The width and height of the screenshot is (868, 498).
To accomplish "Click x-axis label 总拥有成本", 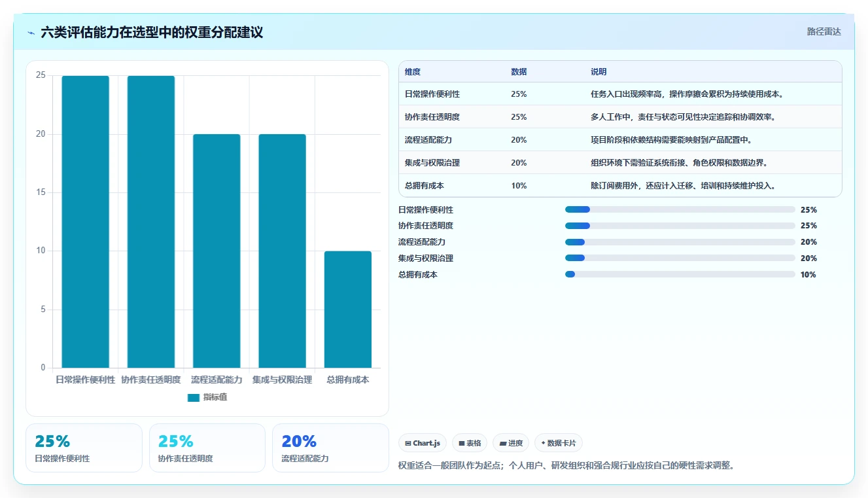I will 348,380.
